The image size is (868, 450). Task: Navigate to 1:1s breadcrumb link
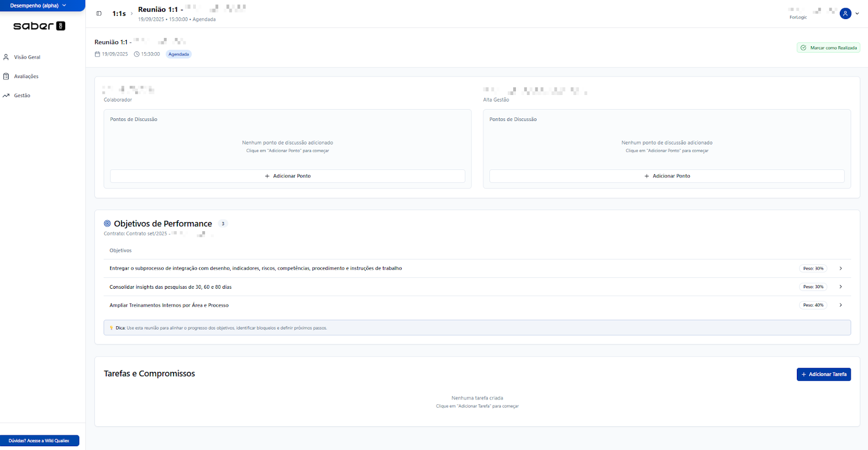coord(119,14)
